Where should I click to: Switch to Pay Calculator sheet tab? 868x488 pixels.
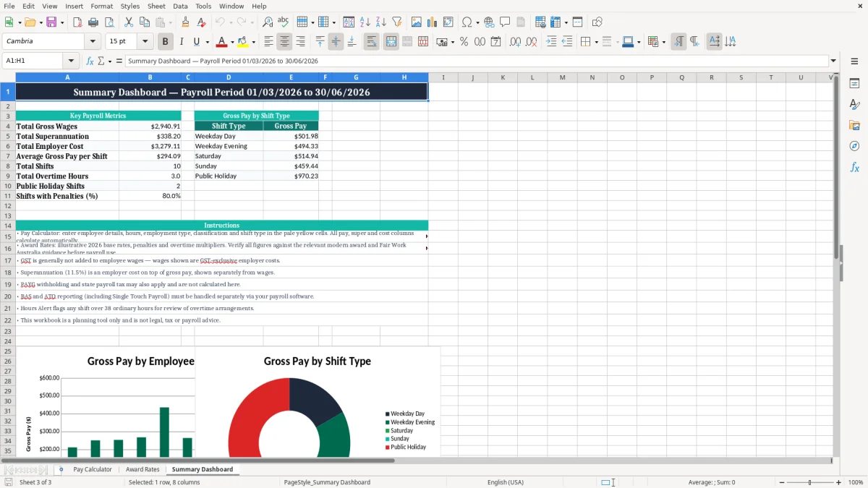(x=93, y=469)
